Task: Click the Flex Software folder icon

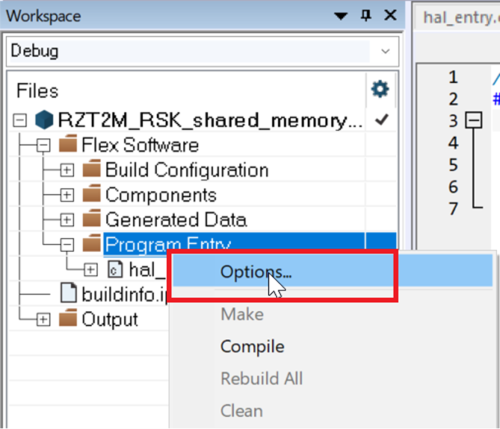Action: [68, 144]
